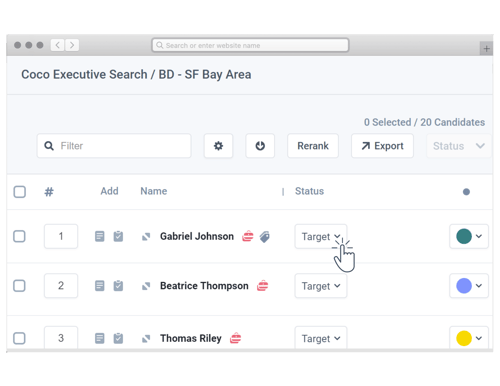Check the row 2 checkbox

19,286
